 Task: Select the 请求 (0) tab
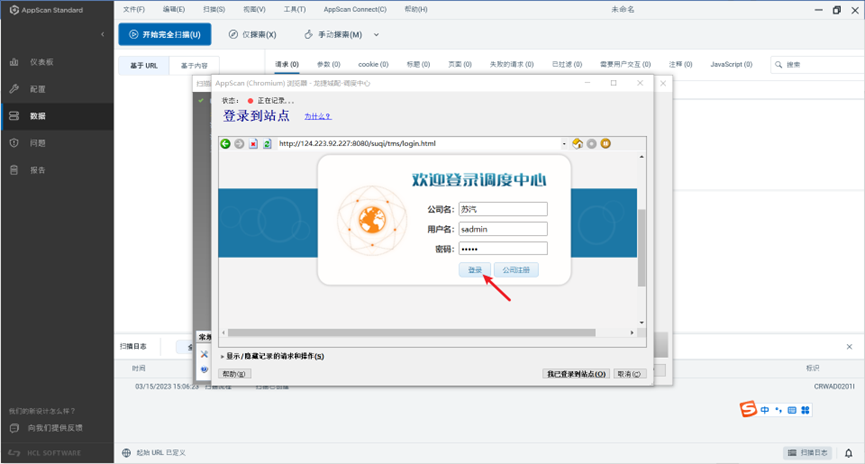[x=287, y=65]
